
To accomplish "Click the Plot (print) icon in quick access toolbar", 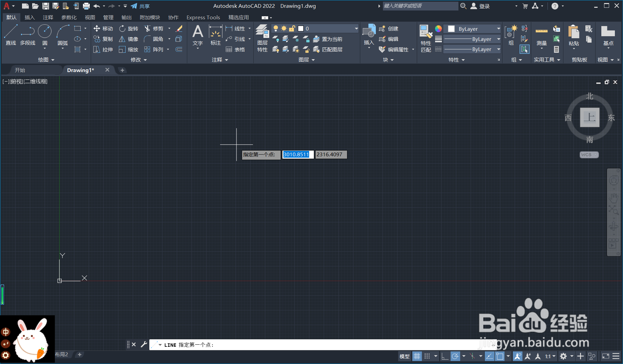I will (x=86, y=6).
